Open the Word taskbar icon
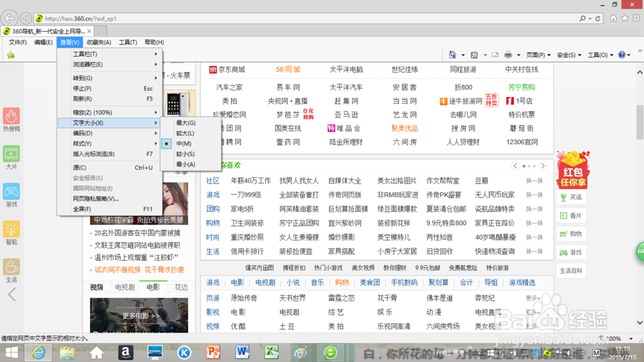 [x=242, y=352]
